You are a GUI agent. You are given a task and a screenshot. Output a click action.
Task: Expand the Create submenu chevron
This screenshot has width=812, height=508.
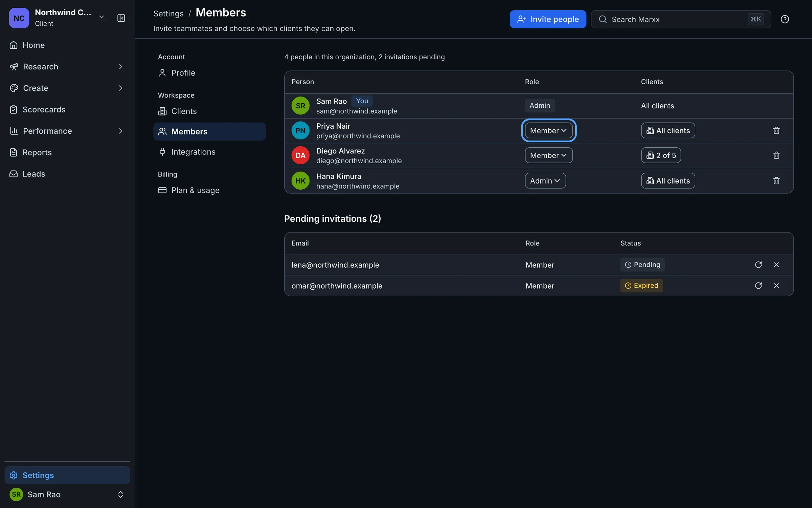120,88
